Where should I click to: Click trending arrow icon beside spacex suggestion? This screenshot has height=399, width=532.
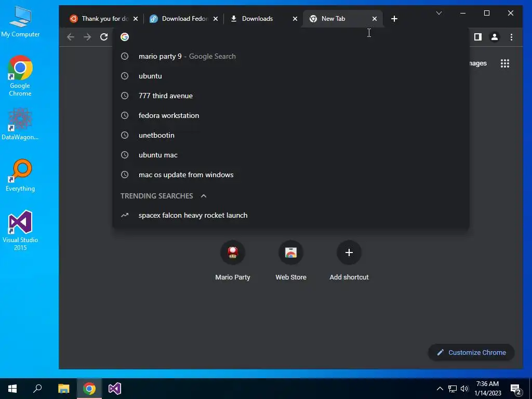tap(125, 215)
